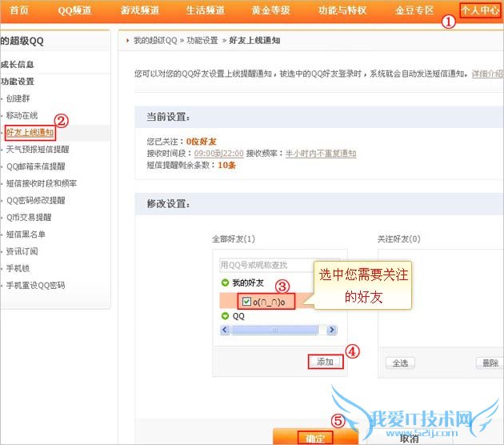The image size is (504, 445).
Task: Click the 关注好友(0) list heading
Action: pyautogui.click(x=399, y=239)
